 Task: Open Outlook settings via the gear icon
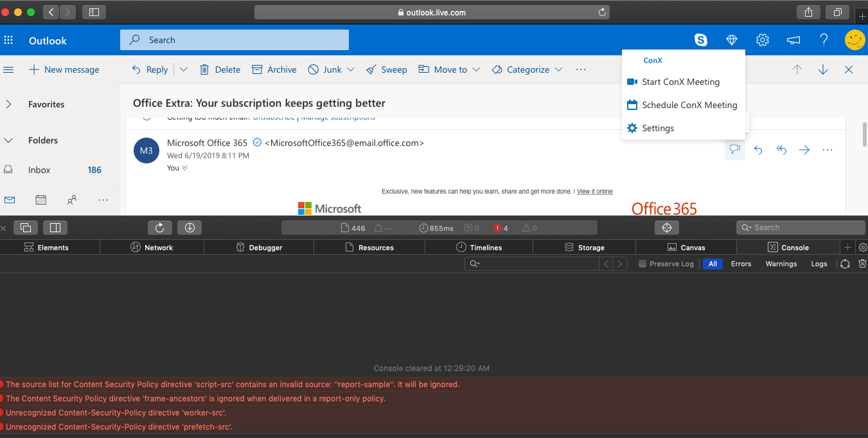click(762, 39)
